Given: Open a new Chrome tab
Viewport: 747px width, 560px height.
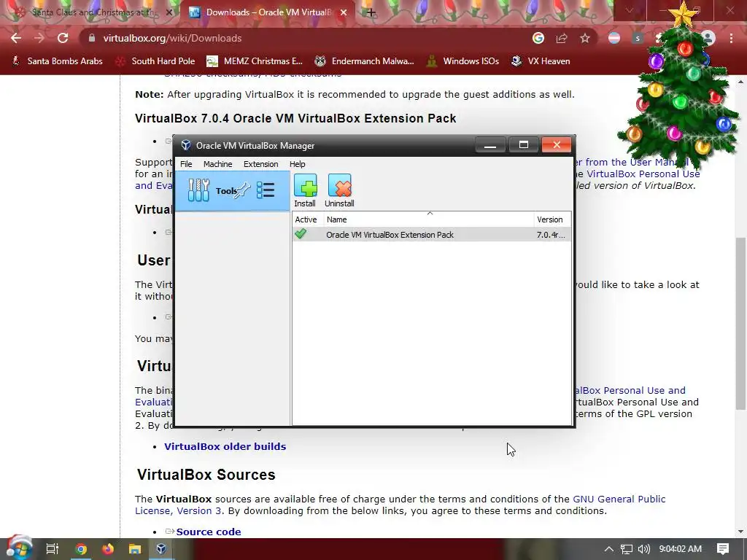Looking at the screenshot, I should click(x=371, y=12).
